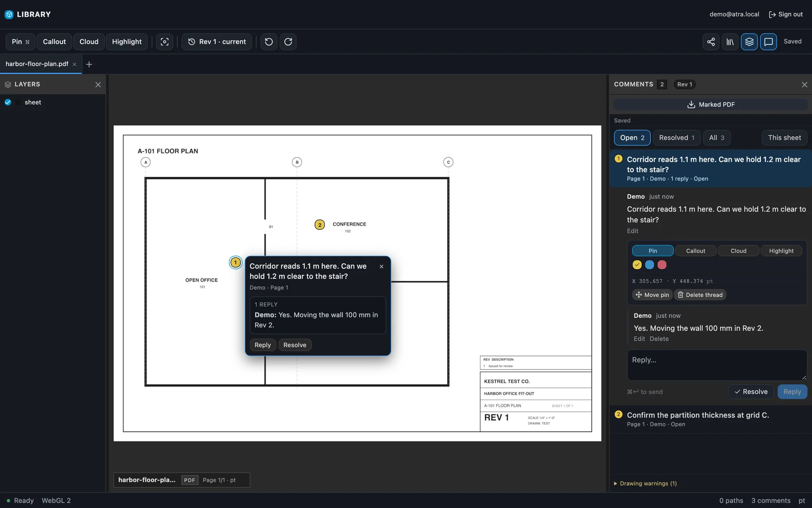
Task: Expand the Confirm partition thickness thread
Action: coord(710,419)
